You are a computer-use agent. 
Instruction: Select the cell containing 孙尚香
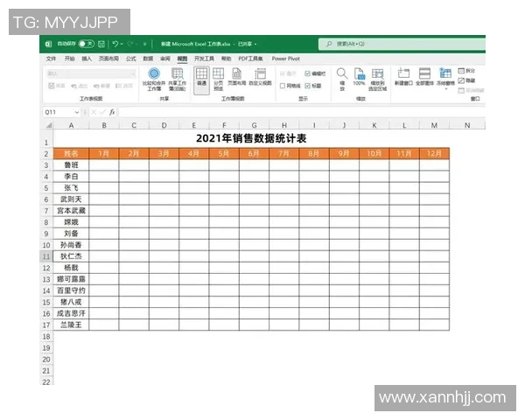pos(71,245)
